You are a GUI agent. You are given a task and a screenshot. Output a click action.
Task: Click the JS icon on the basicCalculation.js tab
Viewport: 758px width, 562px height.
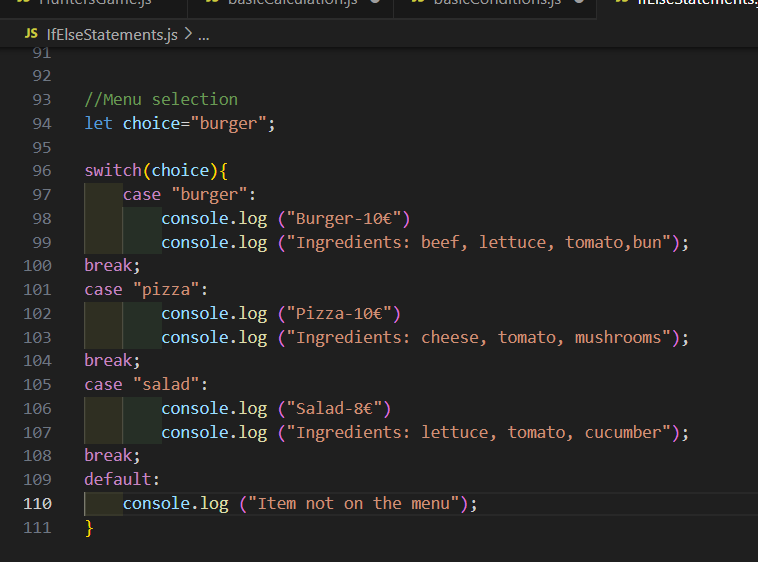click(x=211, y=3)
